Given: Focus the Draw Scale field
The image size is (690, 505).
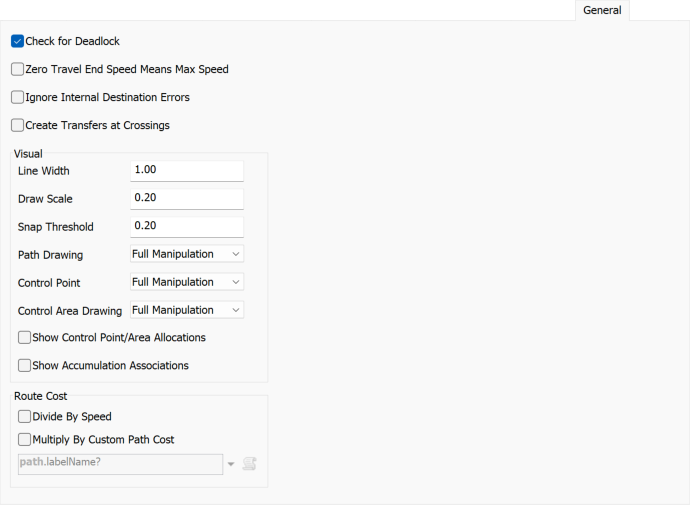Looking at the screenshot, I should pyautogui.click(x=187, y=199).
